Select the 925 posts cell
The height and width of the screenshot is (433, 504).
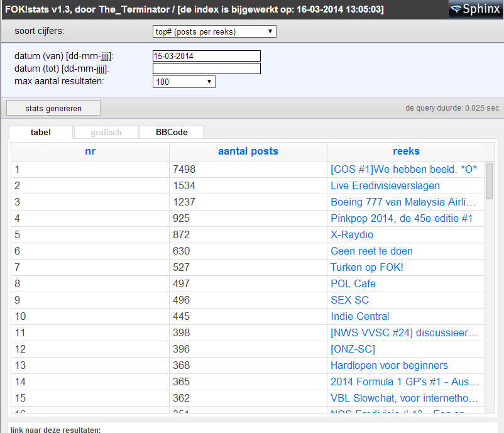click(x=248, y=218)
